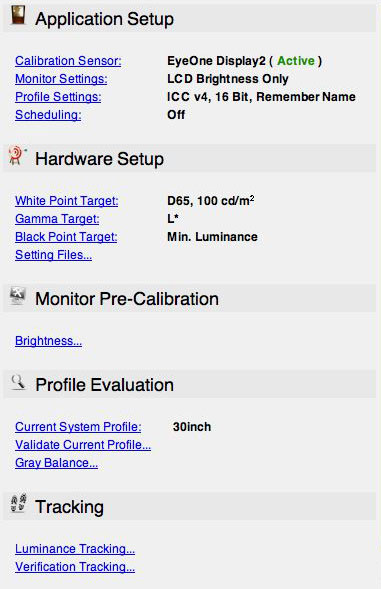Open Gray Balance link
Screen dimensions: 381x589
tap(56, 463)
